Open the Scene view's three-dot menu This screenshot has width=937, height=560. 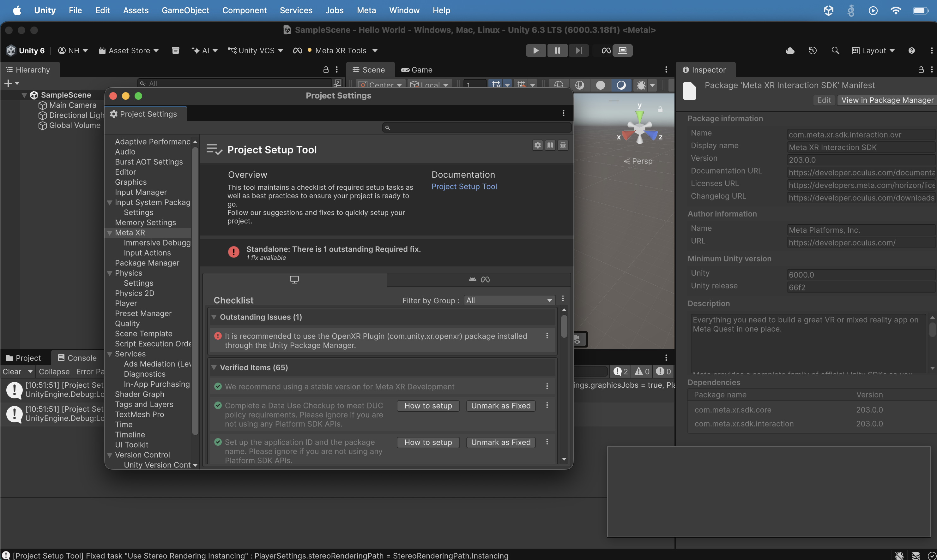coord(666,69)
